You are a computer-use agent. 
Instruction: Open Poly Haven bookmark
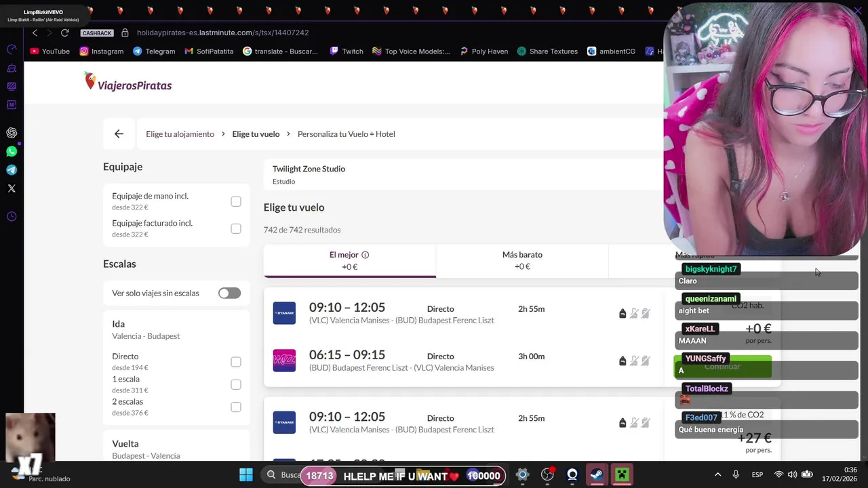[484, 51]
